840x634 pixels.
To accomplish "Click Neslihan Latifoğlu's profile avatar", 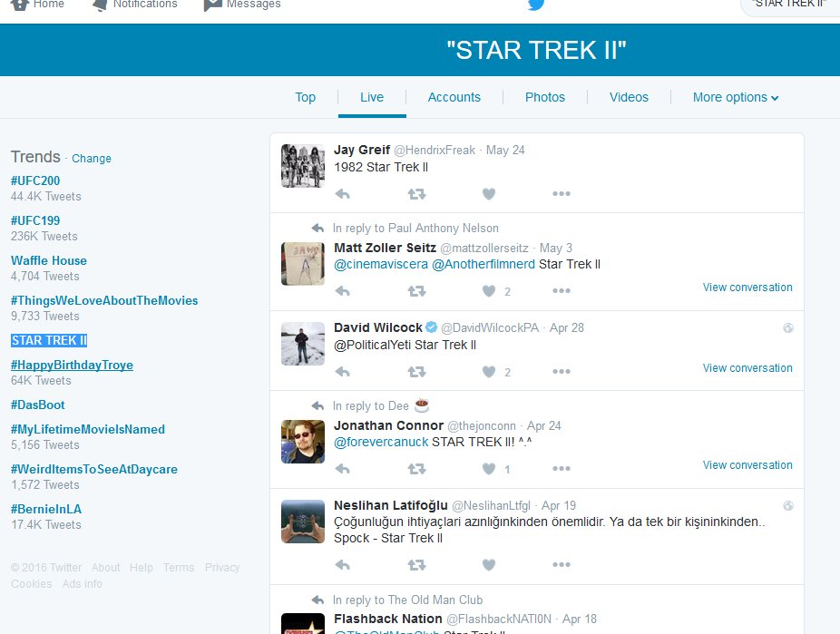I will 303,522.
